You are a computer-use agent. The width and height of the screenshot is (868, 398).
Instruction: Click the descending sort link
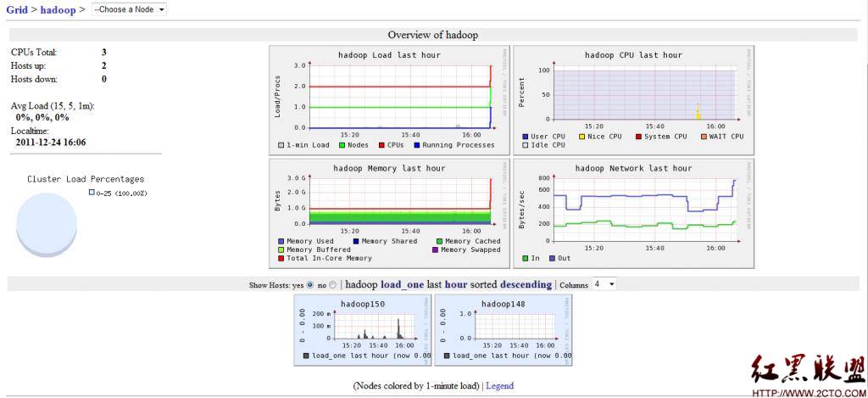tap(526, 284)
